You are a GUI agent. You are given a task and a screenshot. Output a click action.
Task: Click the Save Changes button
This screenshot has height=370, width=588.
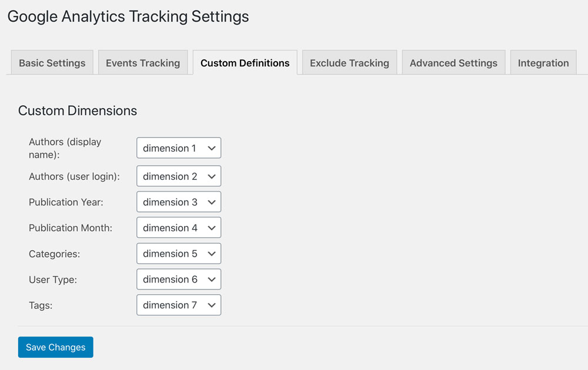[55, 347]
